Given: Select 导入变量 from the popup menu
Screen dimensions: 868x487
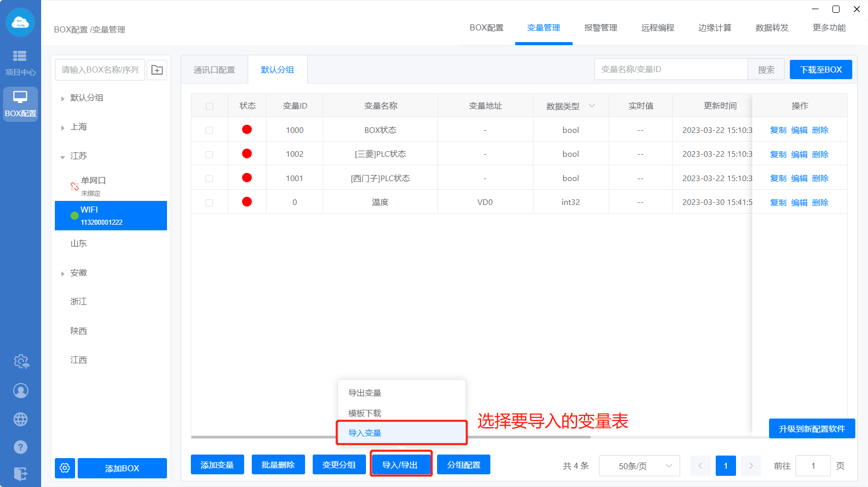Looking at the screenshot, I should point(365,433).
